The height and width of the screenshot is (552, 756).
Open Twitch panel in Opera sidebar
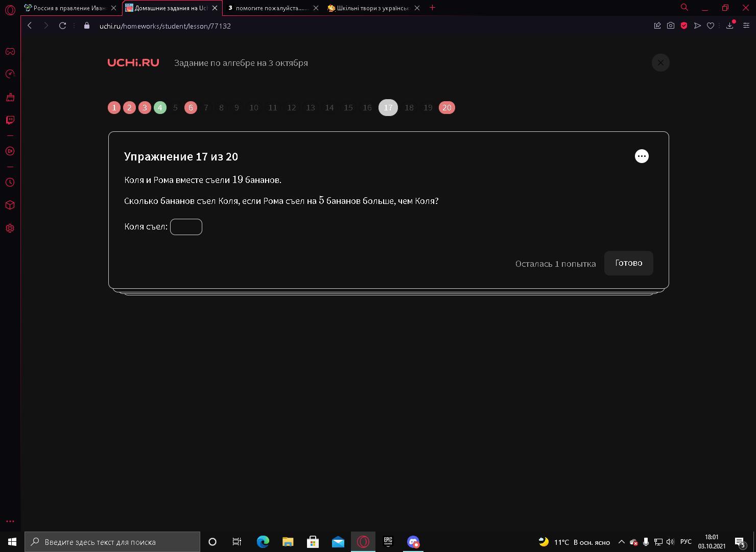pyautogui.click(x=10, y=120)
